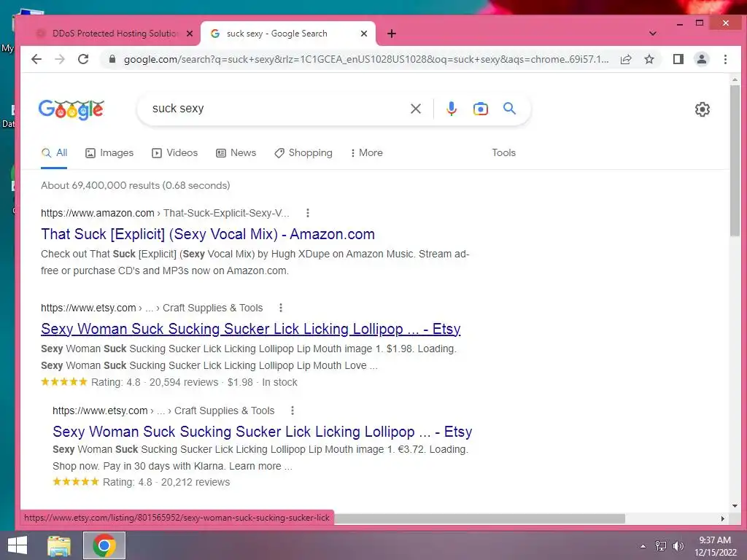Click the amazon.com result URL breadcrumb
Viewport: 747px width, 560px height.
pos(165,213)
